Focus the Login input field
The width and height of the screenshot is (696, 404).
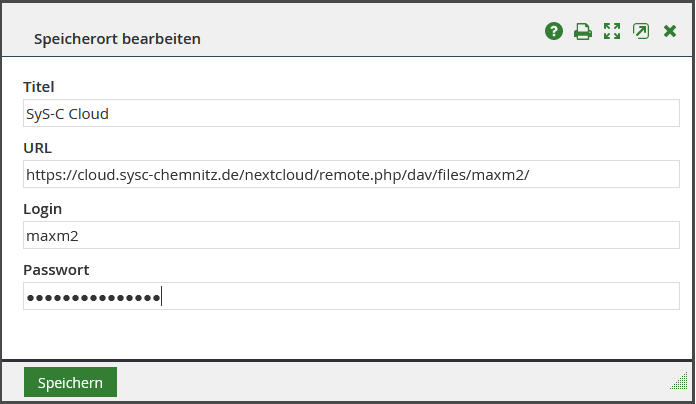point(351,235)
